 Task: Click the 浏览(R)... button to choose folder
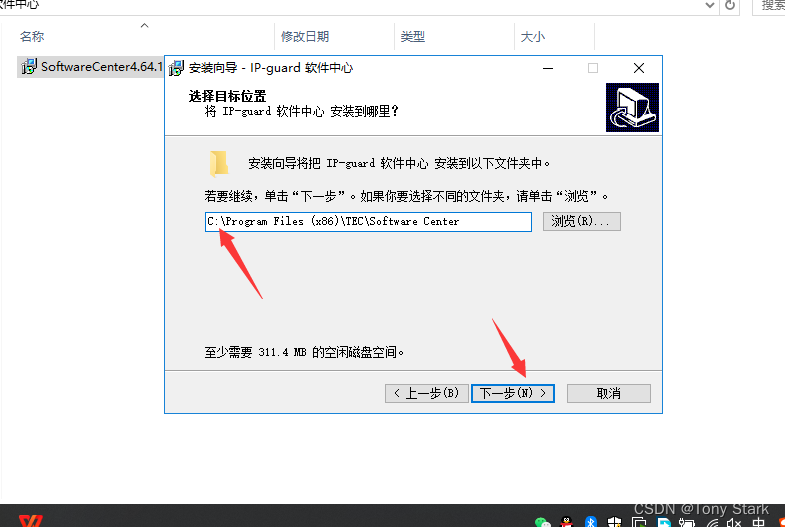coord(581,221)
